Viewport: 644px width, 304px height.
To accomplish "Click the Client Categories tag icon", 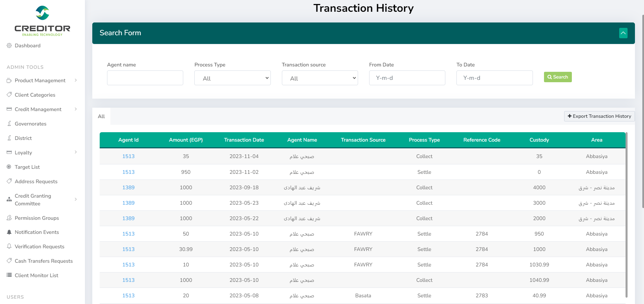I will tap(9, 95).
